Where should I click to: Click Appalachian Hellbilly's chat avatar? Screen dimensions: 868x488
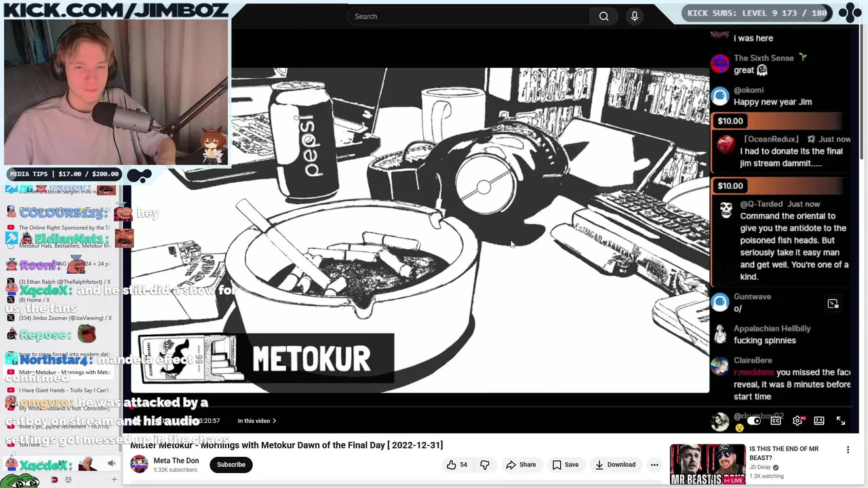coord(720,334)
